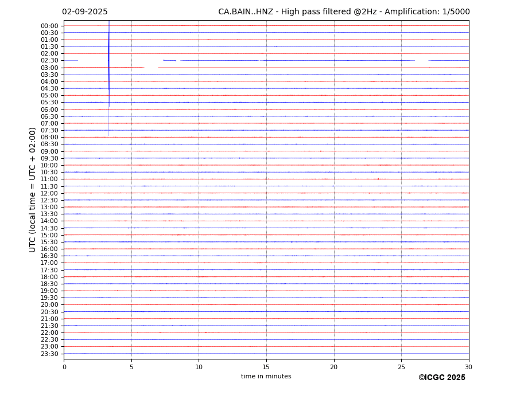Screen dimensions: 532x399
Task: Click the UTC local time y-axis label
Action: click(x=33, y=190)
